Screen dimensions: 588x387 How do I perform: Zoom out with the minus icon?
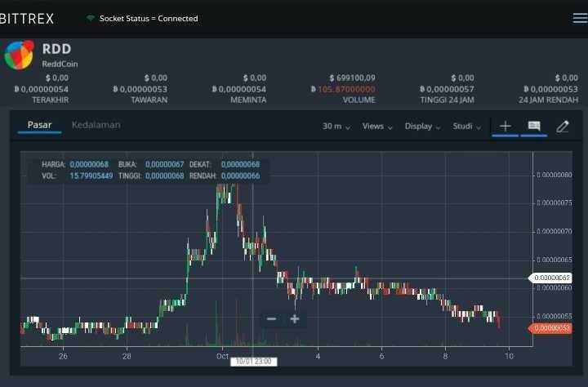(x=271, y=319)
